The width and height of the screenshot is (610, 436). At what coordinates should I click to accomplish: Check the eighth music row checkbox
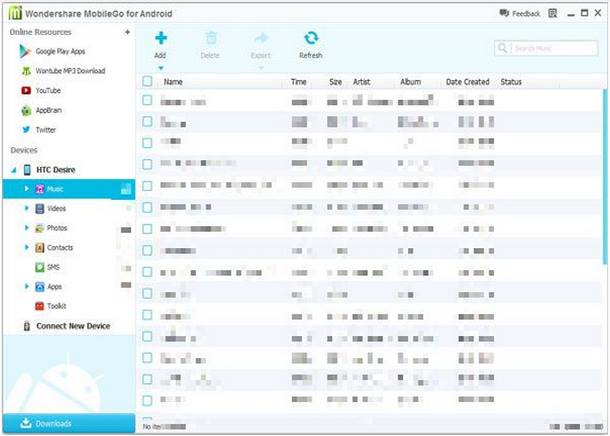pyautogui.click(x=147, y=250)
